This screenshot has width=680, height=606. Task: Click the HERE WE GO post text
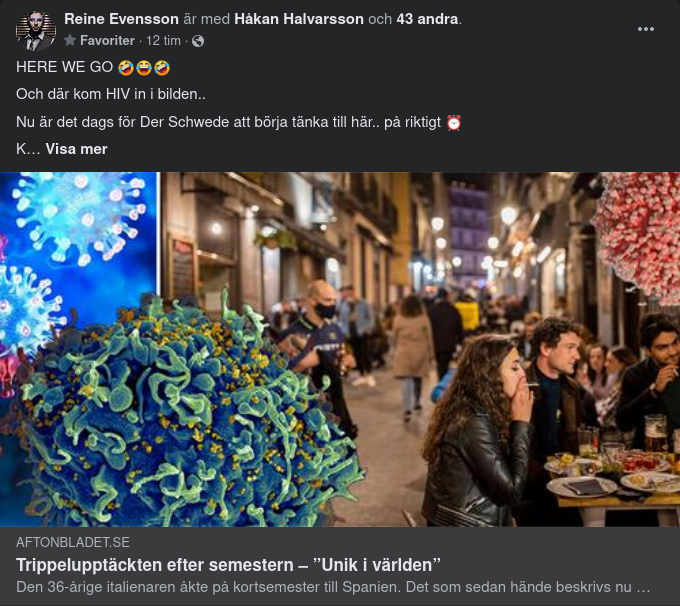65,67
